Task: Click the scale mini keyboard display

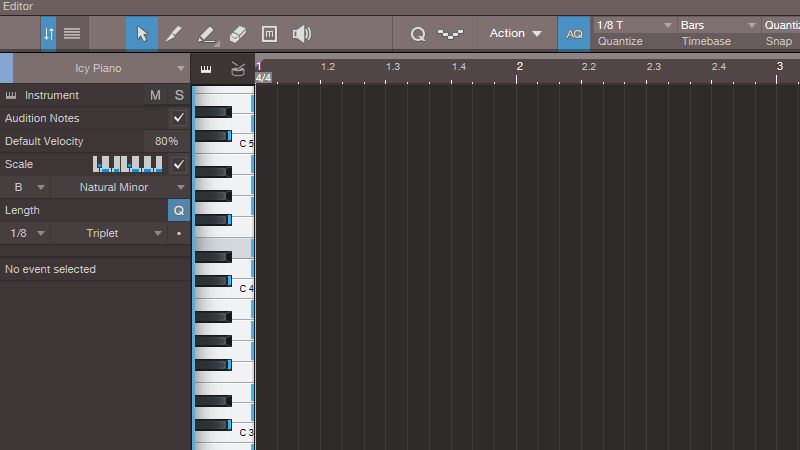Action: pos(128,164)
